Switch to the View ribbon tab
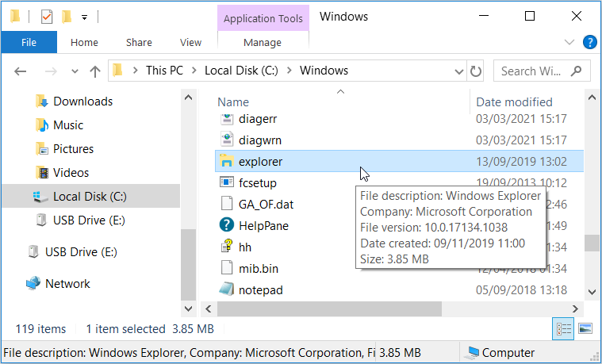This screenshot has height=364, width=602. [190, 43]
